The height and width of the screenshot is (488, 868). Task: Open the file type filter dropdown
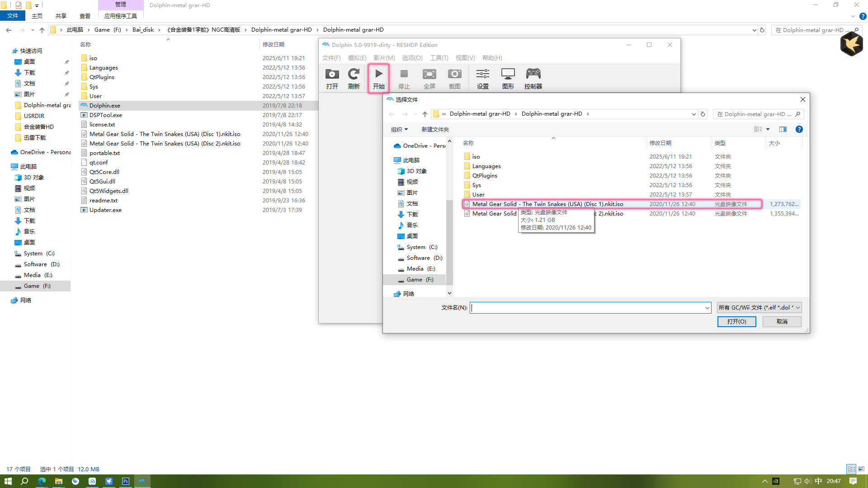[759, 308]
